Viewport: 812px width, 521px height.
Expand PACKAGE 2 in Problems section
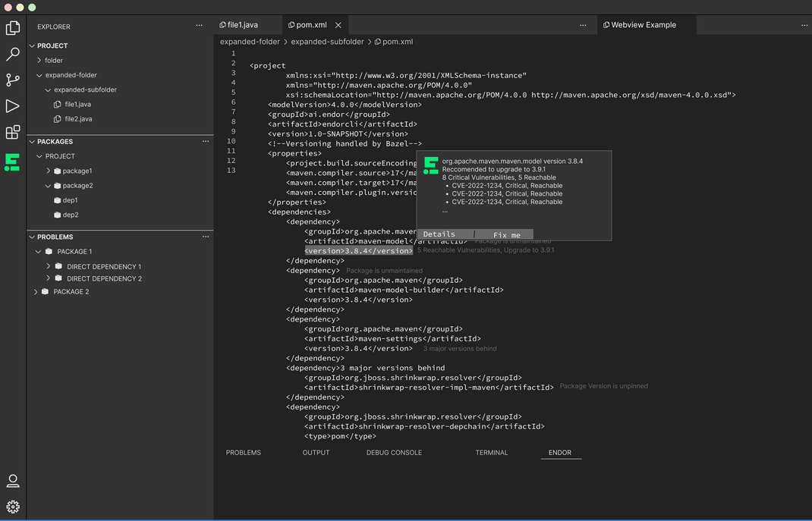[36, 292]
